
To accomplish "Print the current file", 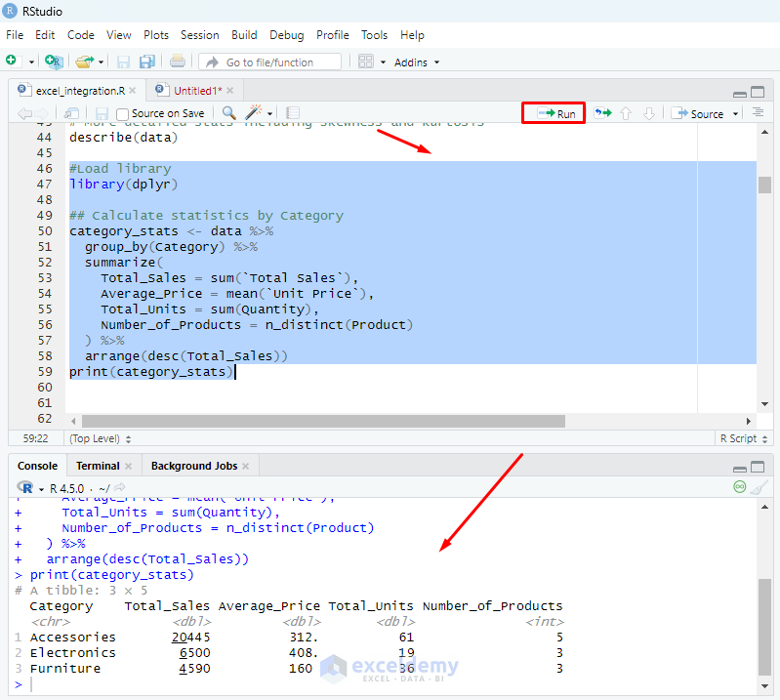I will pos(178,62).
